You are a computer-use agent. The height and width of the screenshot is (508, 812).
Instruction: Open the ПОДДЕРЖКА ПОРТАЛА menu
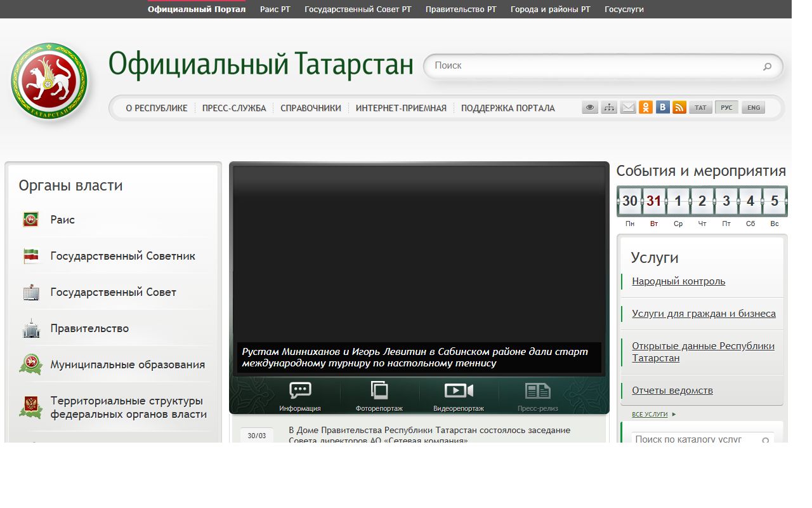[508, 108]
